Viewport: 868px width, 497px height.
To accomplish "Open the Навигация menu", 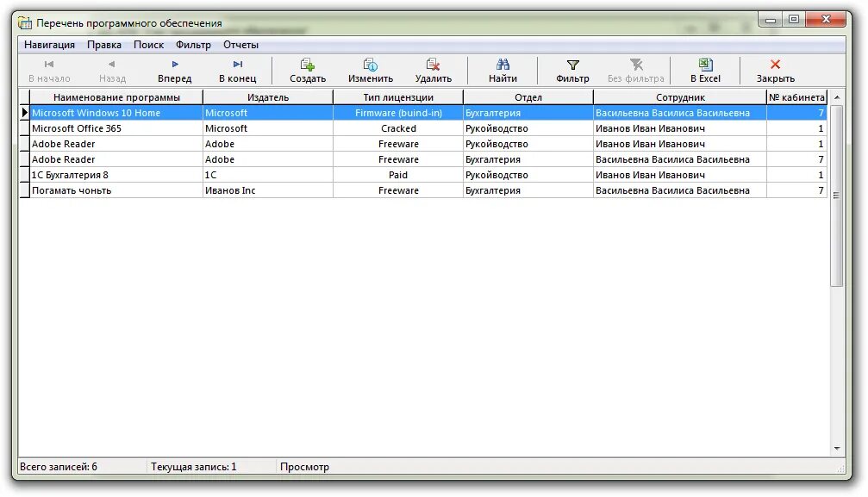I will (49, 45).
